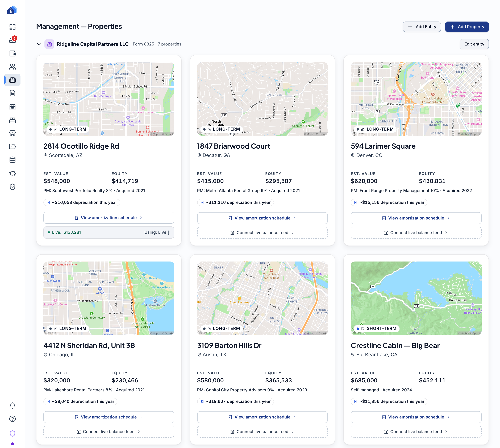Open the piggy bank icon in sidebar
Image resolution: width=500 pixels, height=448 pixels.
click(x=12, y=173)
